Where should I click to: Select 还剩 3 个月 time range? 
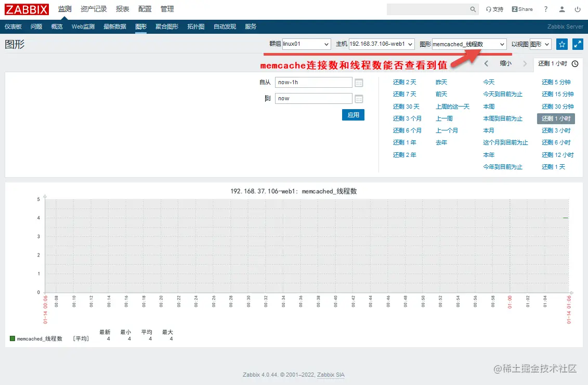407,118
